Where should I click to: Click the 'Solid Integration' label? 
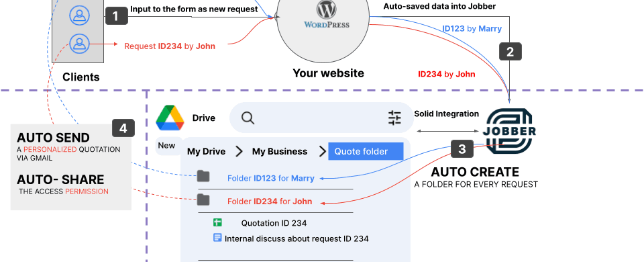coord(447,114)
